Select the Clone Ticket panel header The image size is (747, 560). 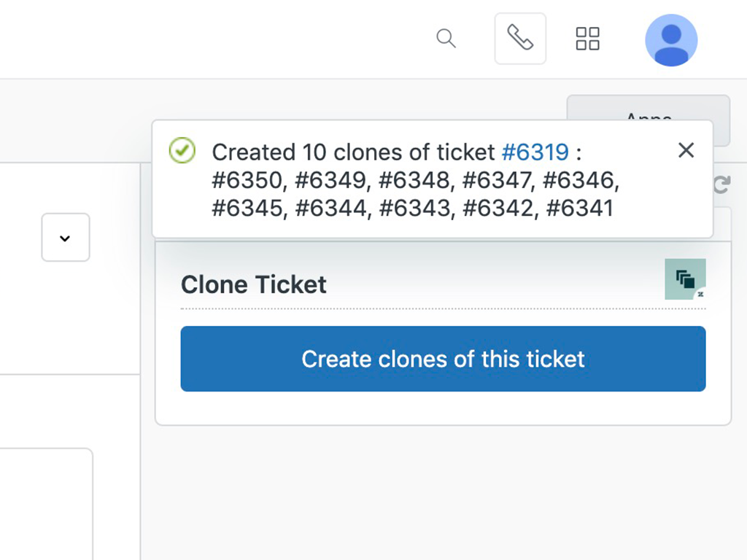click(253, 284)
